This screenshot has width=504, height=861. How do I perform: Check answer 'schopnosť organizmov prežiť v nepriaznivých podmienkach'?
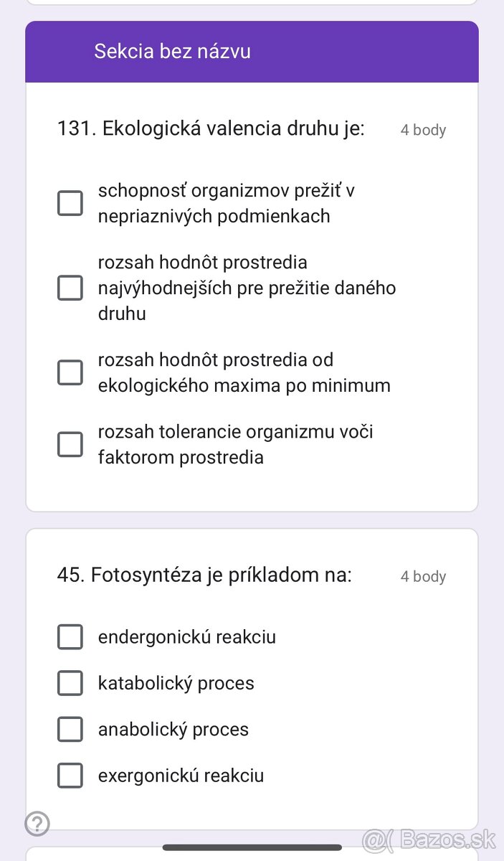(x=70, y=203)
